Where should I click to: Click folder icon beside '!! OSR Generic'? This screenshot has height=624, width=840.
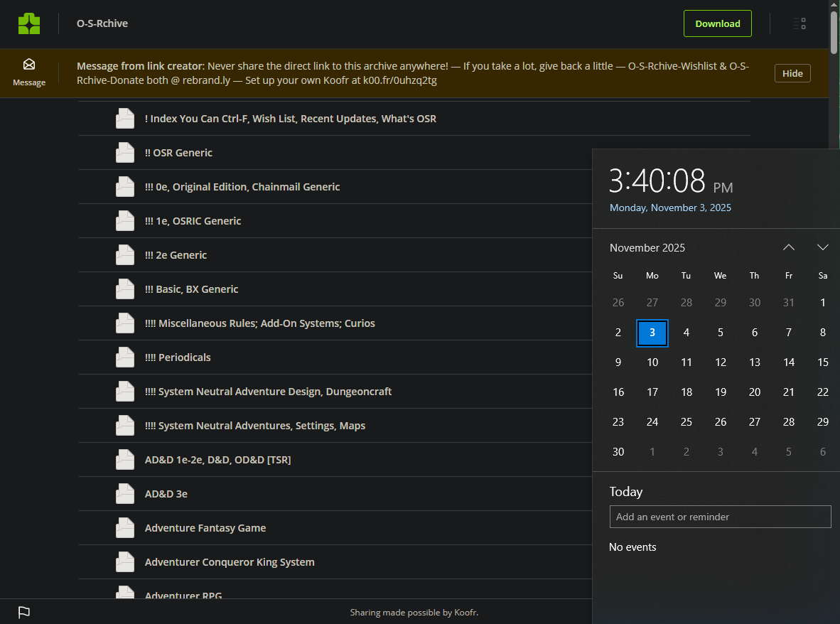[x=125, y=153]
